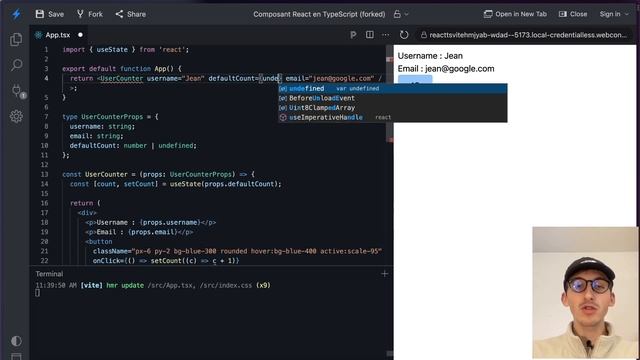This screenshot has height=360, width=640.
Task: Open the project visibility lock dropdown
Action: coord(400,14)
